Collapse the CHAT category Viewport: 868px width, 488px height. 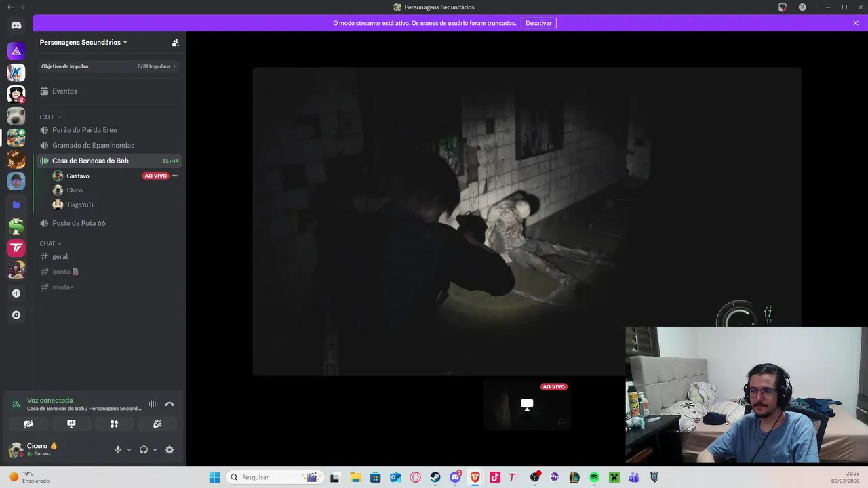(x=50, y=243)
